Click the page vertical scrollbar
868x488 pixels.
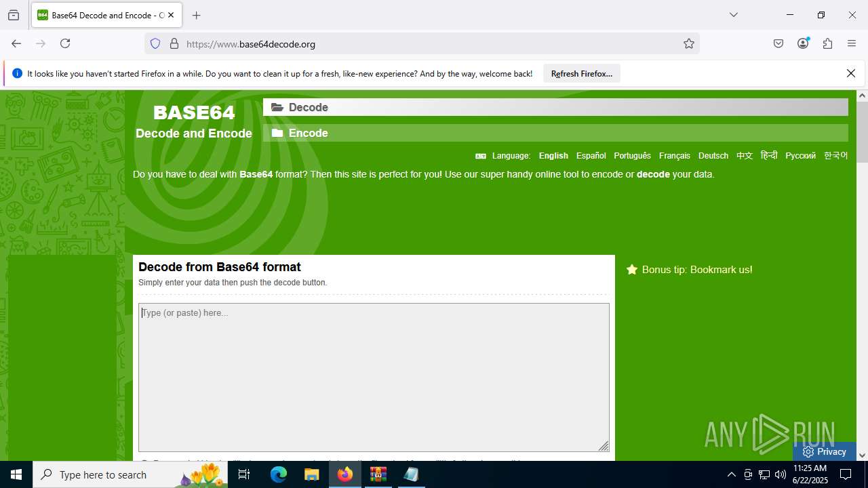(x=862, y=132)
